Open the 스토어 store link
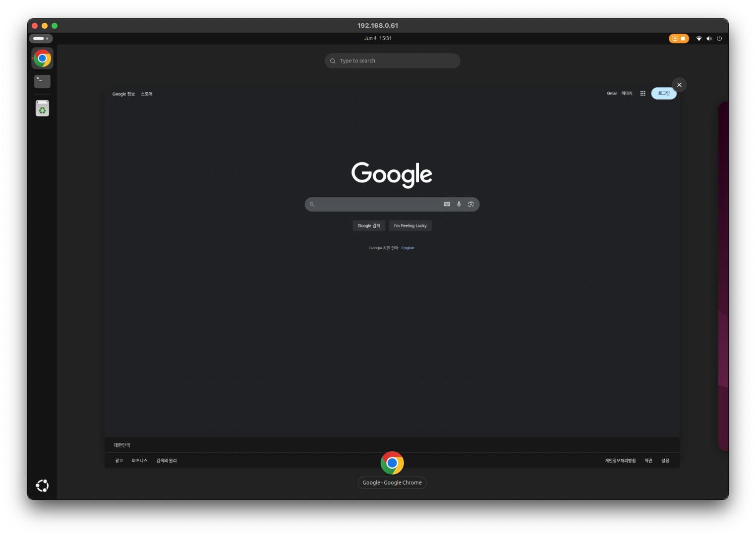 [x=147, y=94]
